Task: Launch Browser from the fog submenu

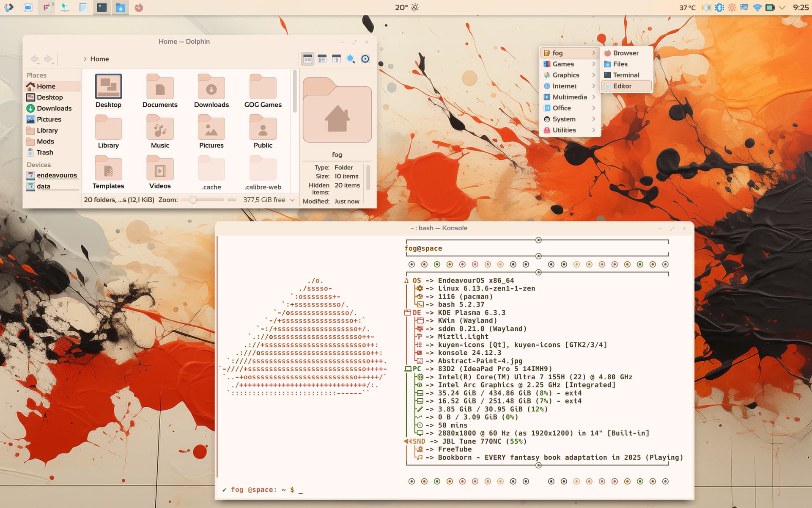Action: pyautogui.click(x=626, y=53)
